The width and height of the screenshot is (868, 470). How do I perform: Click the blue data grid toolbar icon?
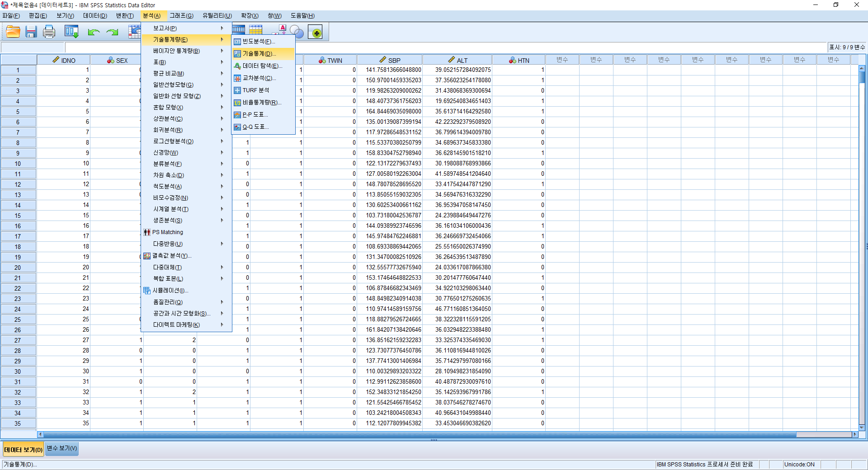point(238,29)
